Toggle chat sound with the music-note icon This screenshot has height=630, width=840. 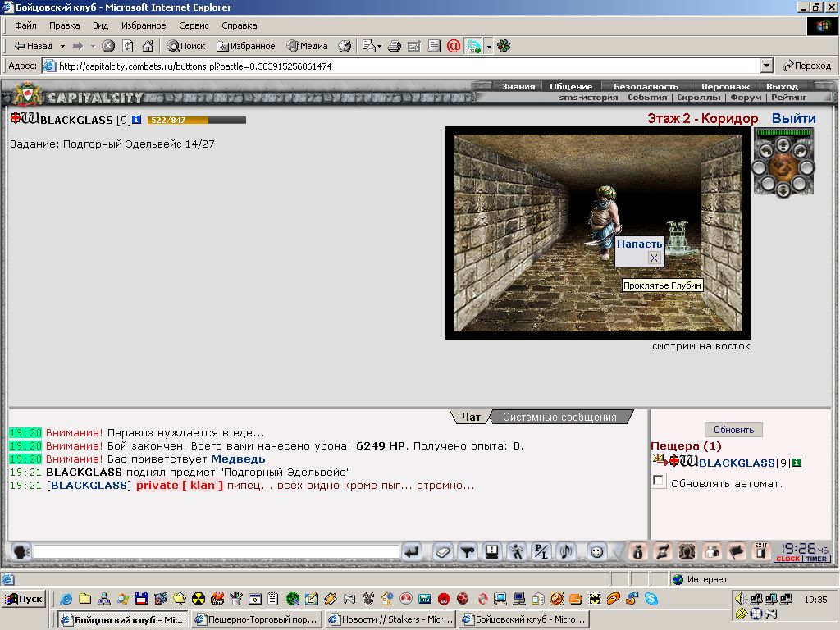click(x=566, y=551)
